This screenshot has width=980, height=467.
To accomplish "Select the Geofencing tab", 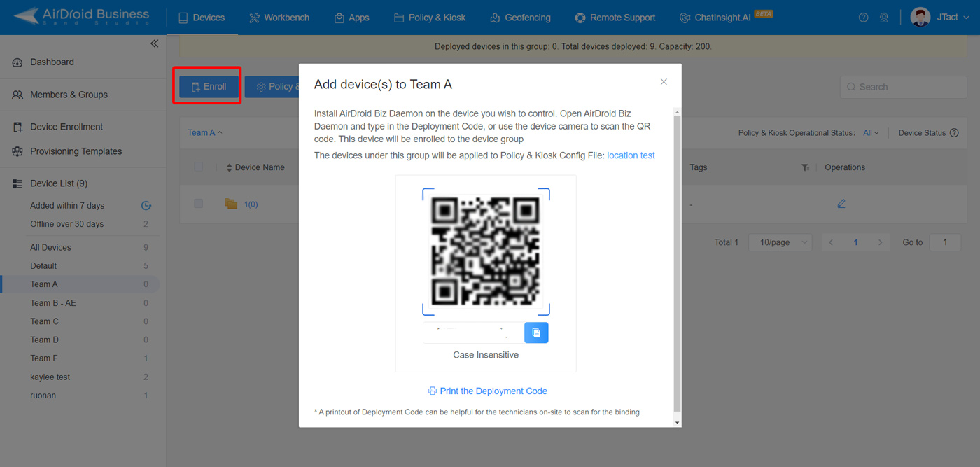I will click(x=520, y=18).
